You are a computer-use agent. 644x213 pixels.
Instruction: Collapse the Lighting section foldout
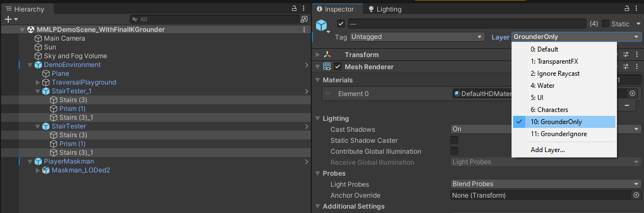[x=317, y=119]
